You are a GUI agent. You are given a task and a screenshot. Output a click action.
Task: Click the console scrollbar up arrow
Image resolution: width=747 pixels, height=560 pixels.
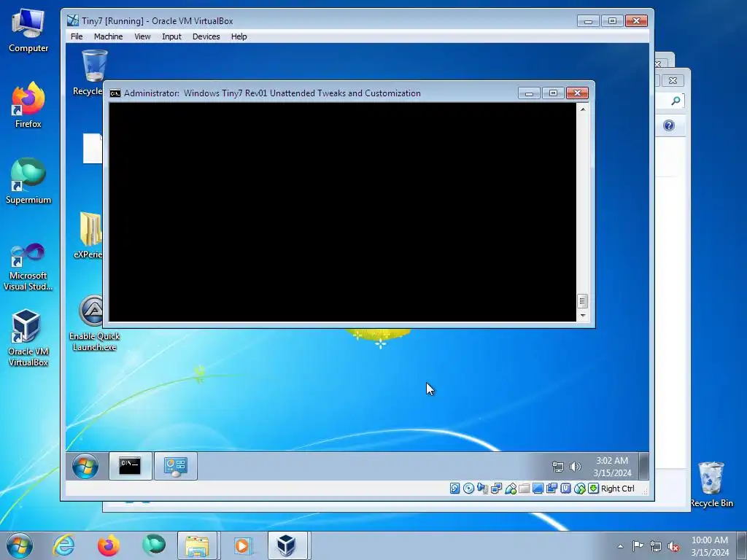coord(582,109)
